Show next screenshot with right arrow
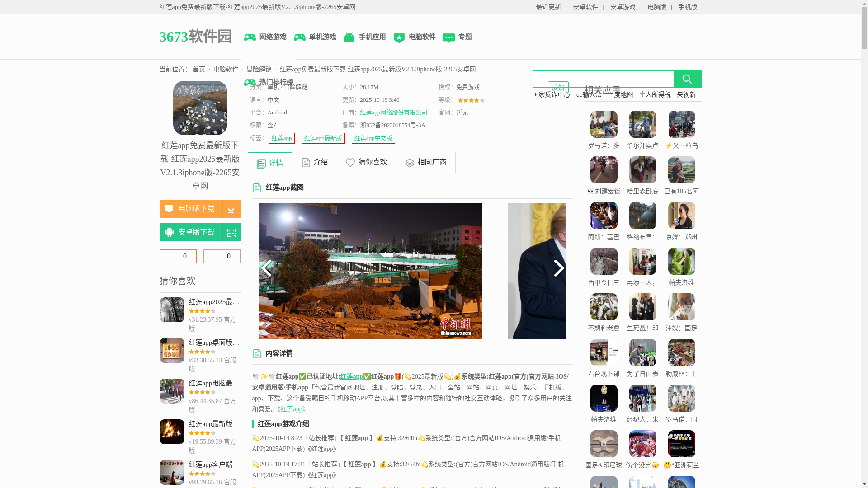 (559, 268)
